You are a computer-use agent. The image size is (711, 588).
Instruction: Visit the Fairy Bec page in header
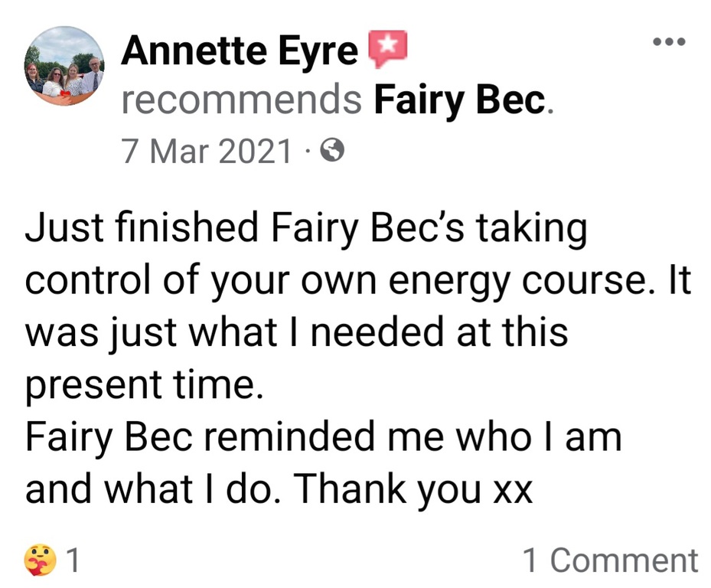tap(459, 101)
